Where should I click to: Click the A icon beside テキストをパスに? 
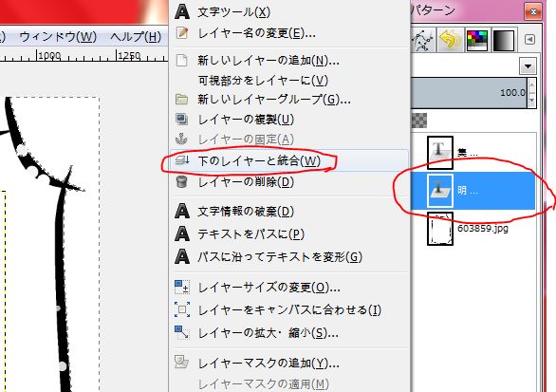pos(182,233)
